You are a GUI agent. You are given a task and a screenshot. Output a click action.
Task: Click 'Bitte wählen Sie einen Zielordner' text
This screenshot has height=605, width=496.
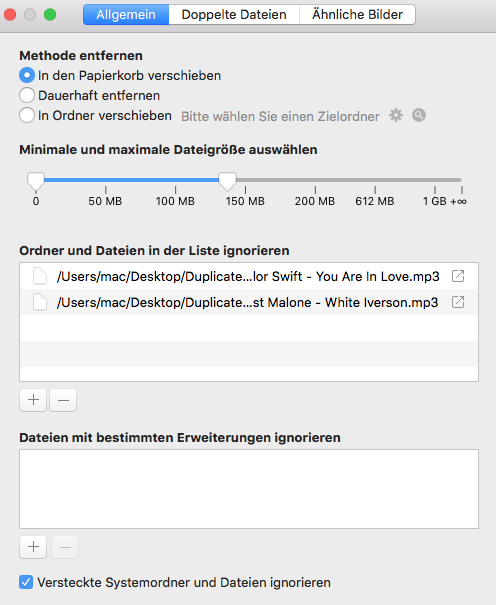[x=280, y=116]
